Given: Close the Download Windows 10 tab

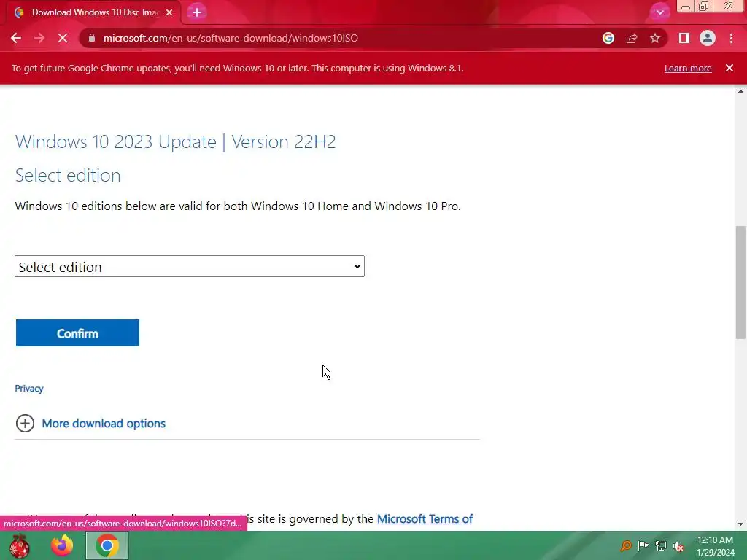Looking at the screenshot, I should (169, 12).
